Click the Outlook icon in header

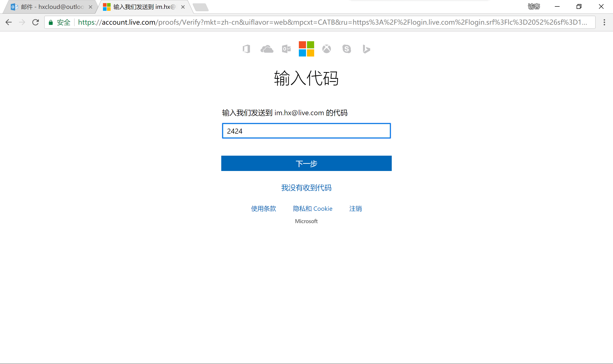(286, 49)
